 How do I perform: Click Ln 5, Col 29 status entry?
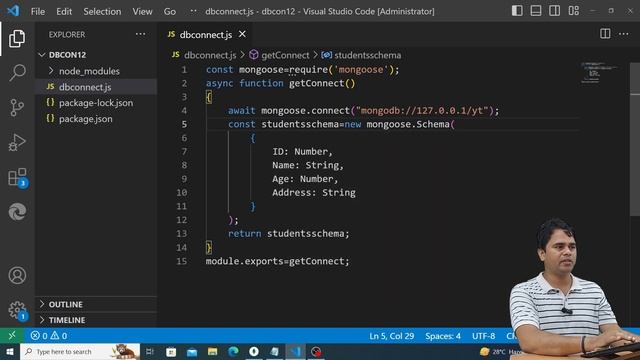click(x=391, y=336)
